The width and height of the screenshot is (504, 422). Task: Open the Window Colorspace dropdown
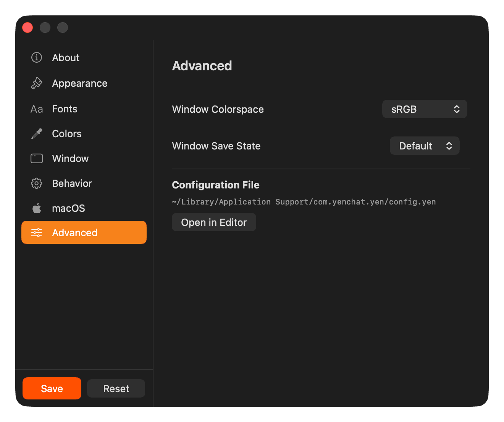424,109
